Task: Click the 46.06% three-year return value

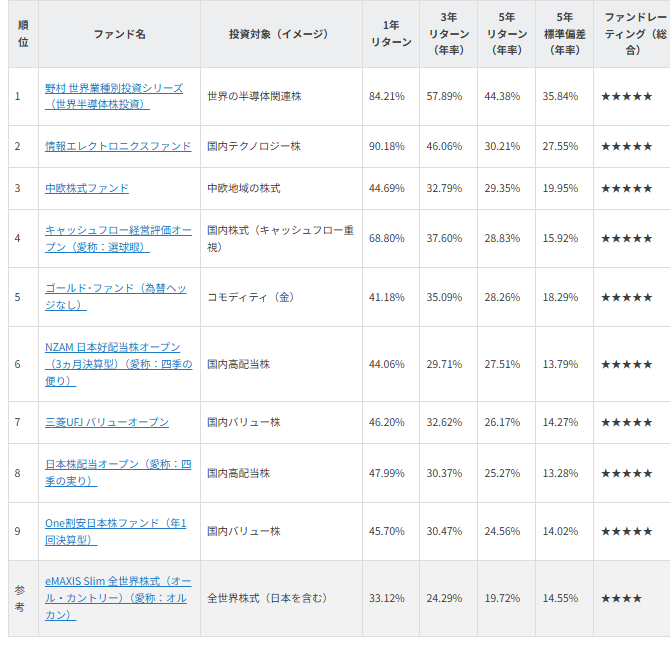Action: click(444, 146)
